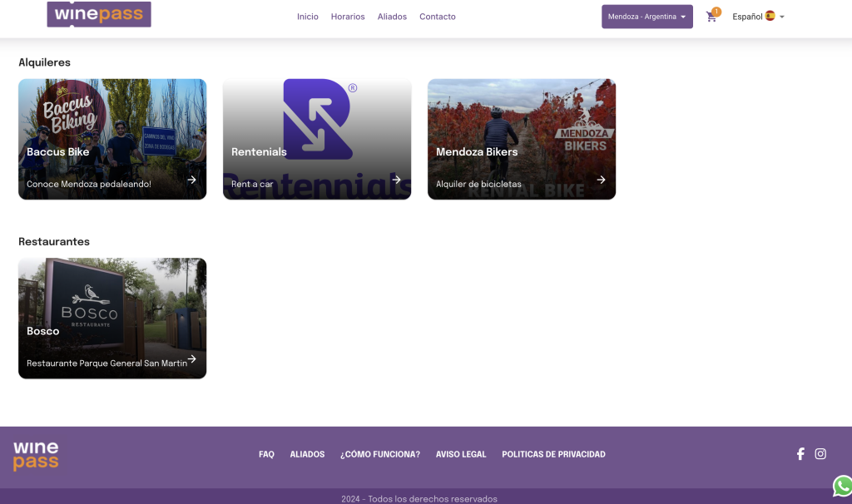Select Aliados in the top navigation
852x504 pixels.
[x=392, y=17]
